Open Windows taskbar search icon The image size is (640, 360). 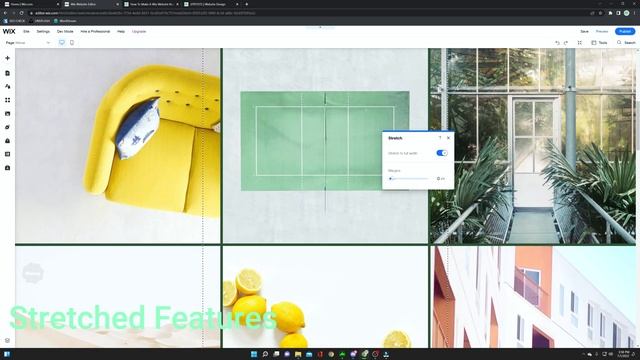[x=265, y=354]
